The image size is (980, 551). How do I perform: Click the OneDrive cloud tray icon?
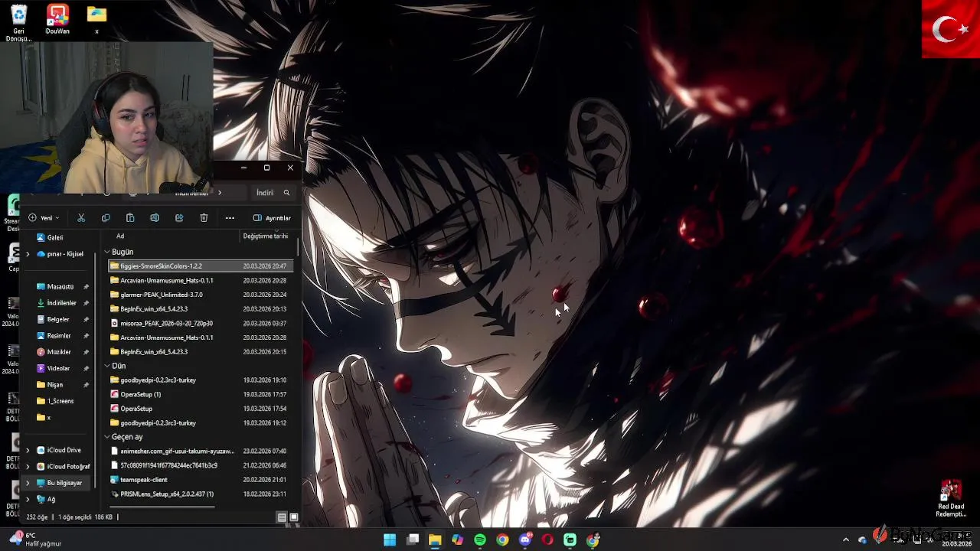click(x=862, y=540)
